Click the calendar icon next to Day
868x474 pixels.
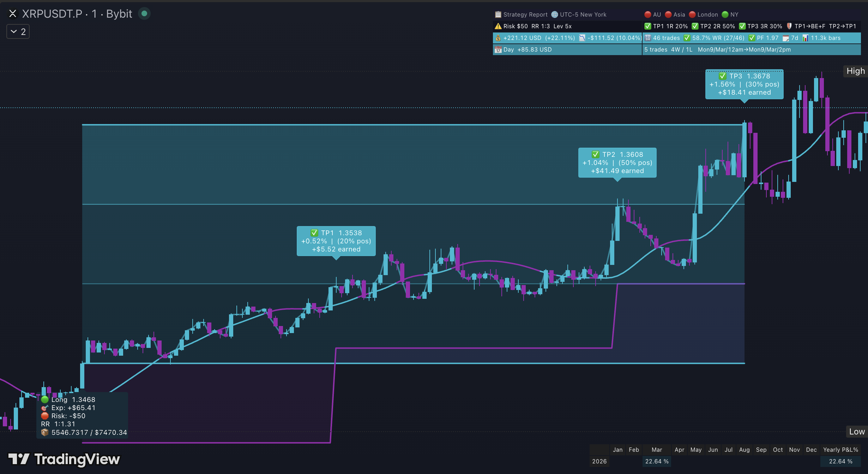498,49
